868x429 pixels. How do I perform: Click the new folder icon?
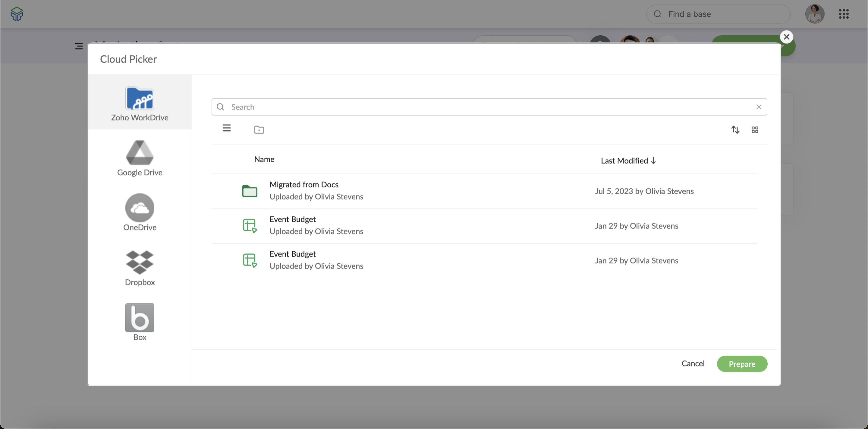click(259, 129)
